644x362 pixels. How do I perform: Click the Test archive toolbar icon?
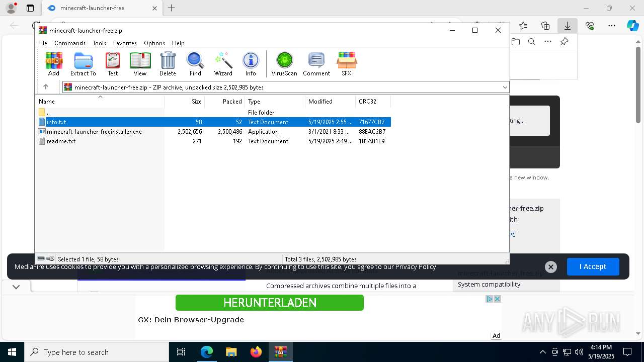point(113,64)
